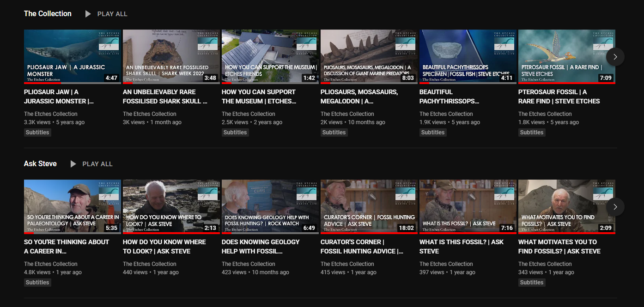This screenshot has height=307, width=644.
Task: Click title DOES KNOWING GEOLOGY HELP WITH FOSSIL
Action: tap(261, 247)
